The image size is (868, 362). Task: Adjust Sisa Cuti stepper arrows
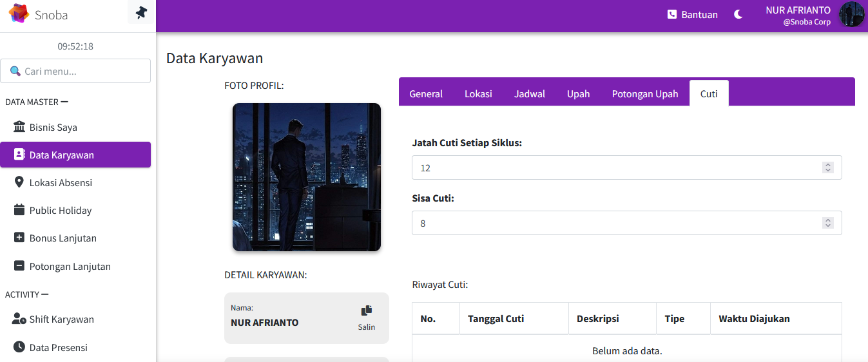(828, 223)
